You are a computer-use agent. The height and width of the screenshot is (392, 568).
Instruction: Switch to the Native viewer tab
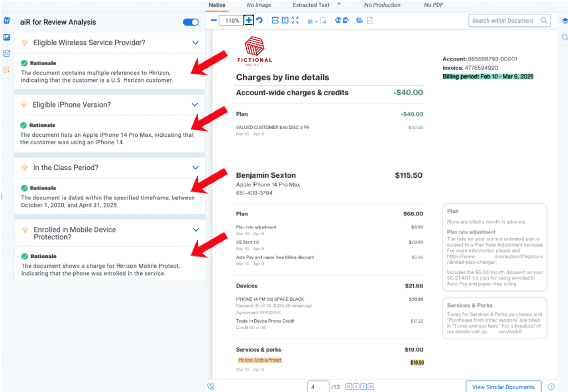217,5
